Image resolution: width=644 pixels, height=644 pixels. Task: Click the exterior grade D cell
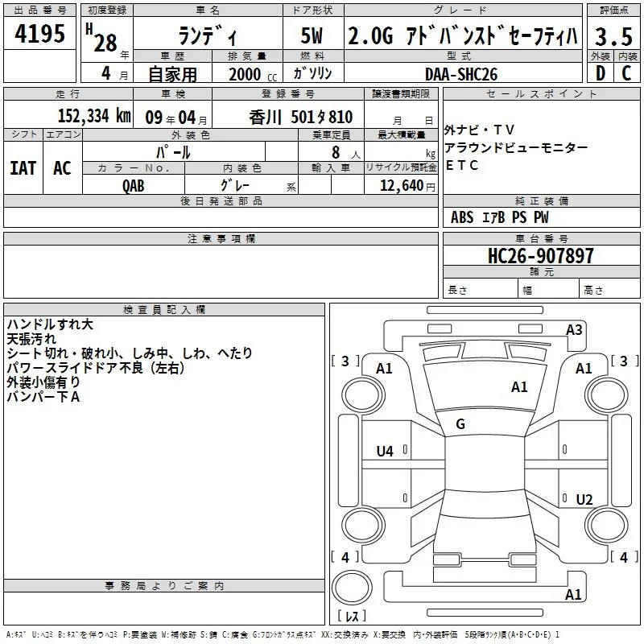point(601,73)
